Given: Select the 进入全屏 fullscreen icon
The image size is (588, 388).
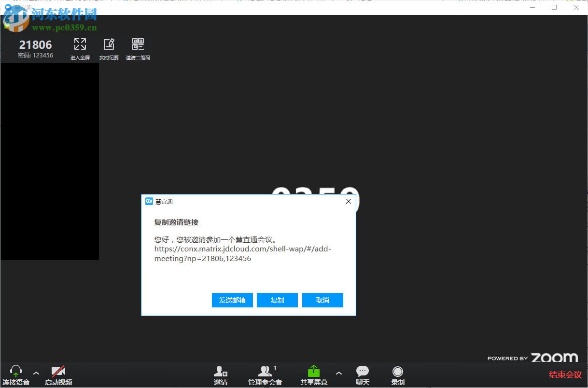Looking at the screenshot, I should click(80, 48).
